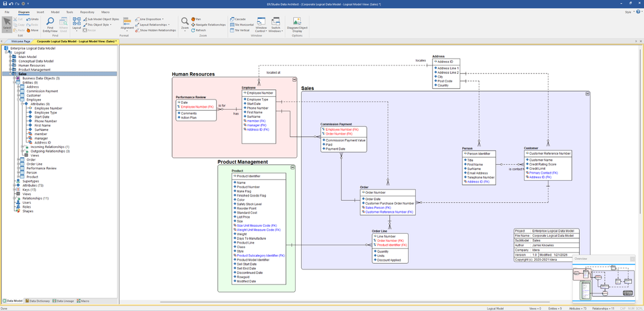Open Diagram/Object Display options
Image resolution: width=644 pixels, height=311 pixels.
(297, 25)
